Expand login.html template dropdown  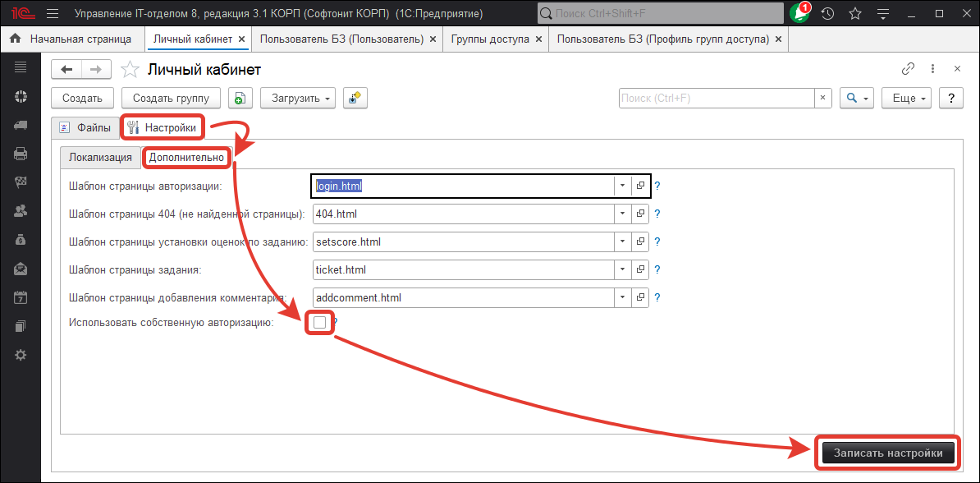point(622,186)
